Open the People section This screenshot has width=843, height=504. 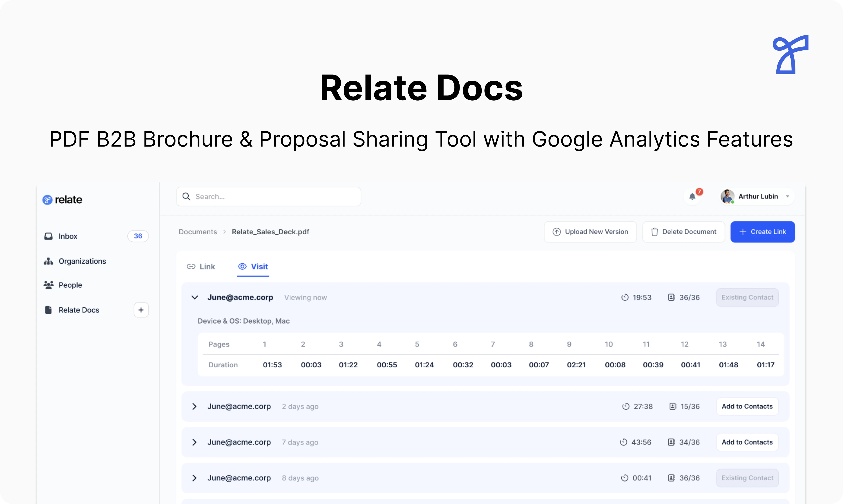[x=70, y=284]
